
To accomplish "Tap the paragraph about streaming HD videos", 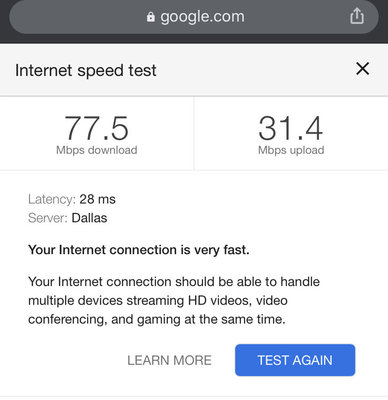I will 174,300.
